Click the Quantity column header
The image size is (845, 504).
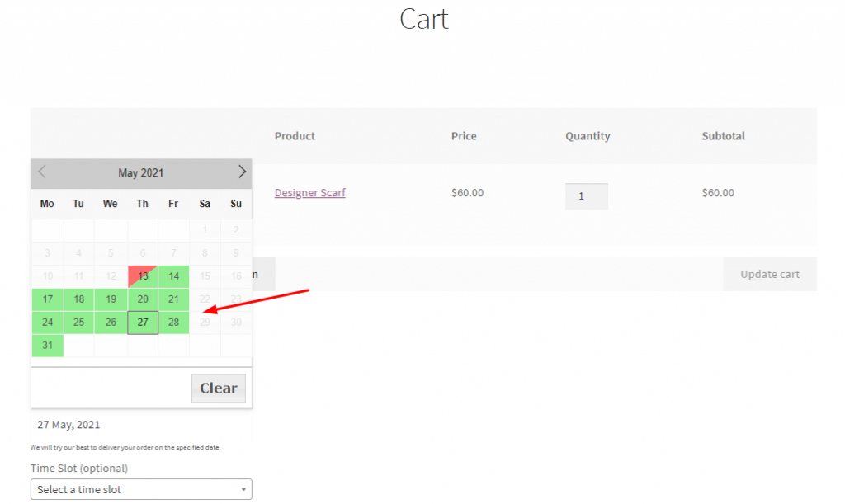[588, 136]
